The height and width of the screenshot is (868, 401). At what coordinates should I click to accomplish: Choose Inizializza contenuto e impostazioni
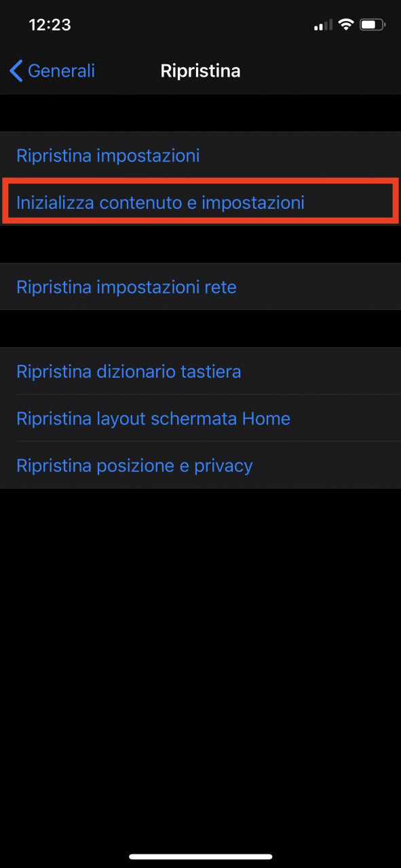click(x=200, y=202)
